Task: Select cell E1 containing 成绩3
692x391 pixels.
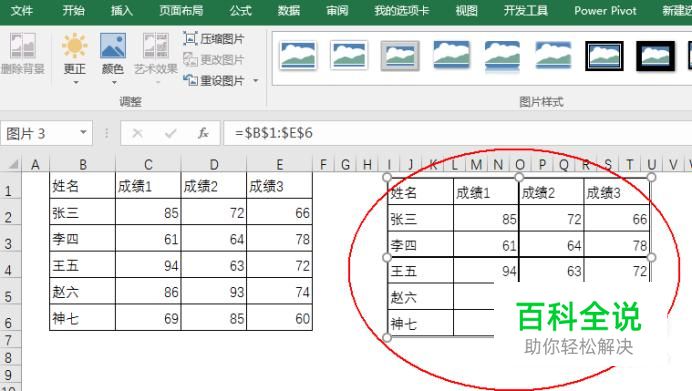Action: click(x=280, y=185)
